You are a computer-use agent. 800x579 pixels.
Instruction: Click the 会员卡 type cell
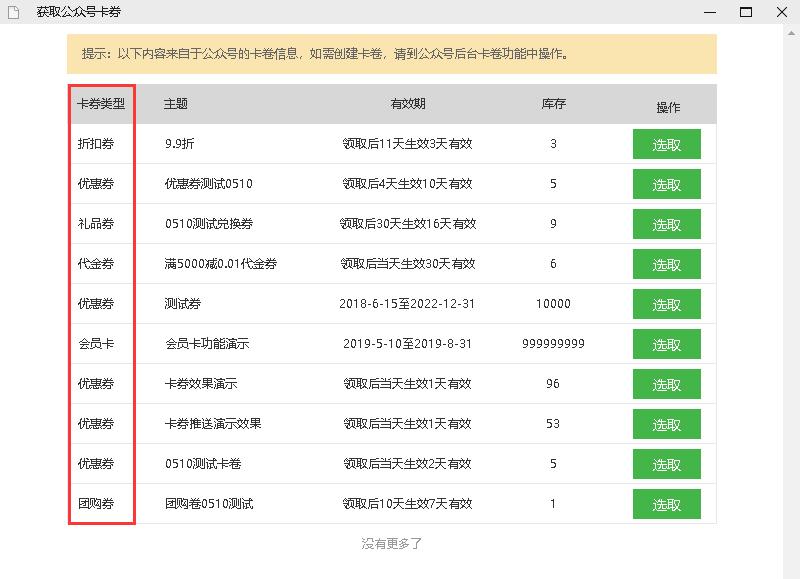(95, 344)
